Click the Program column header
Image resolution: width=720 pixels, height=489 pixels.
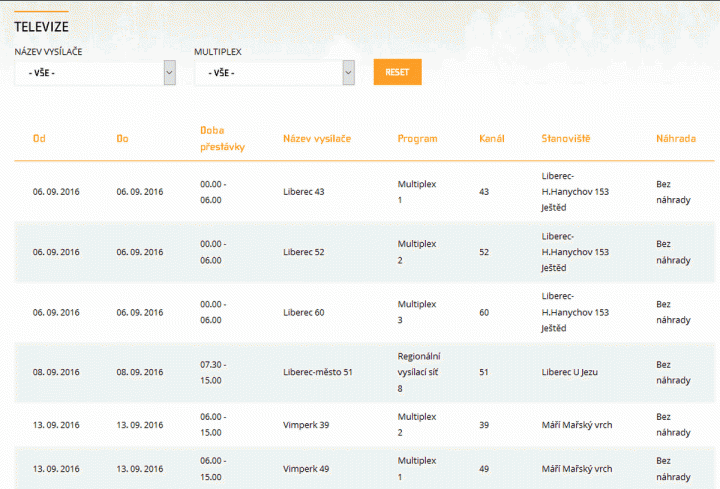[417, 138]
